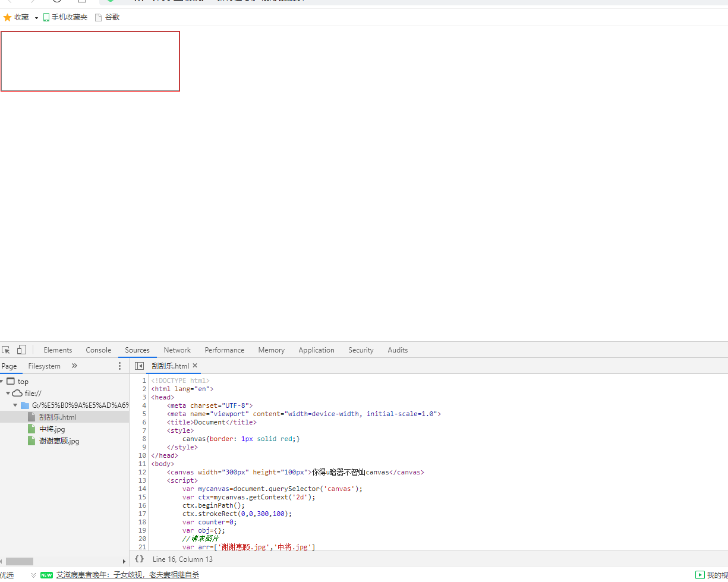Screen dimensions: 728x582
Task: Select the Sources tab
Action: [x=137, y=350]
